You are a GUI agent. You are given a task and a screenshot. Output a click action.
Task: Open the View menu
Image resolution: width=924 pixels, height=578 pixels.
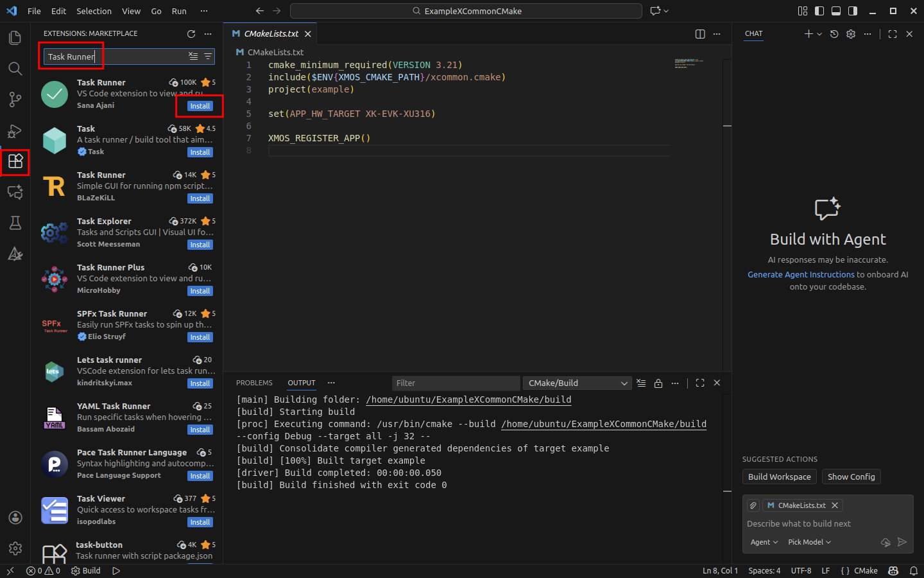click(x=131, y=11)
